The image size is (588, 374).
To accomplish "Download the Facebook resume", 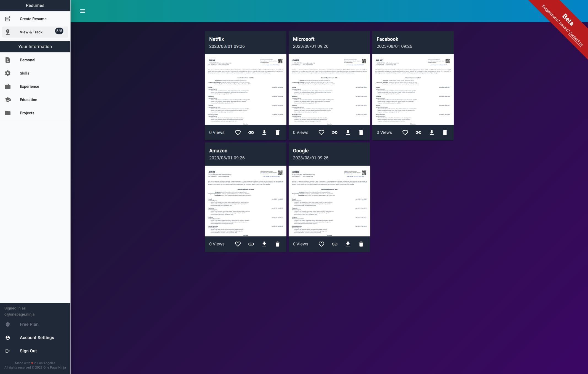I will point(431,132).
